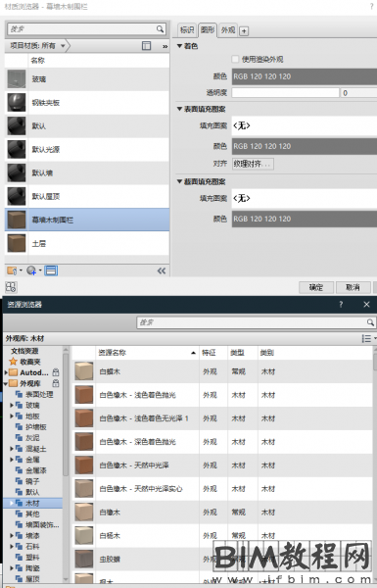Open dropdown arrow beside create material icon

[x=40, y=270]
